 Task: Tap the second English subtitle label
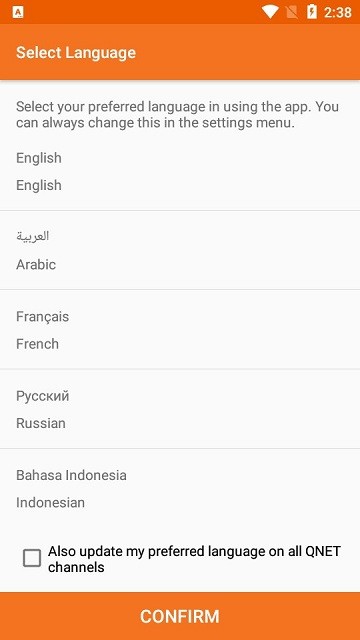pyautogui.click(x=39, y=185)
